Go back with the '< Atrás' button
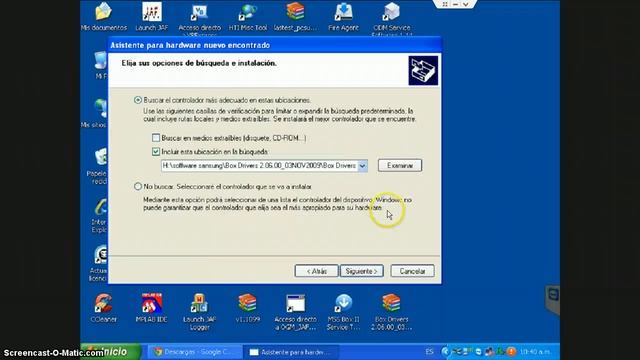The image size is (640, 360). [316, 271]
